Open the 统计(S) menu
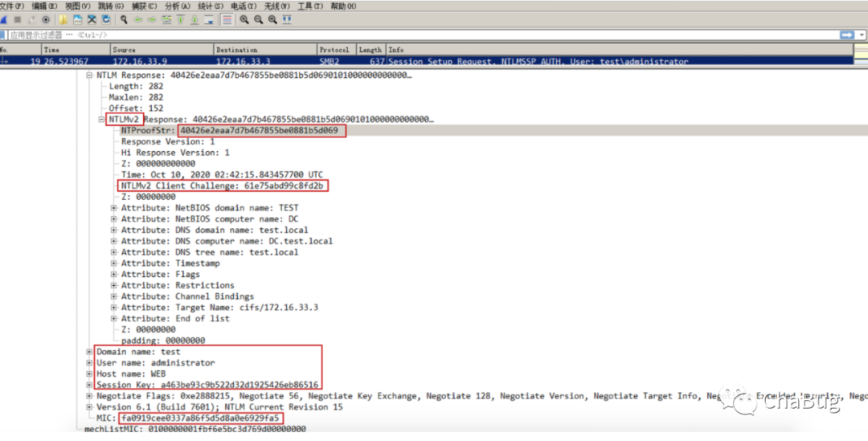This screenshot has width=868, height=441. [x=211, y=6]
